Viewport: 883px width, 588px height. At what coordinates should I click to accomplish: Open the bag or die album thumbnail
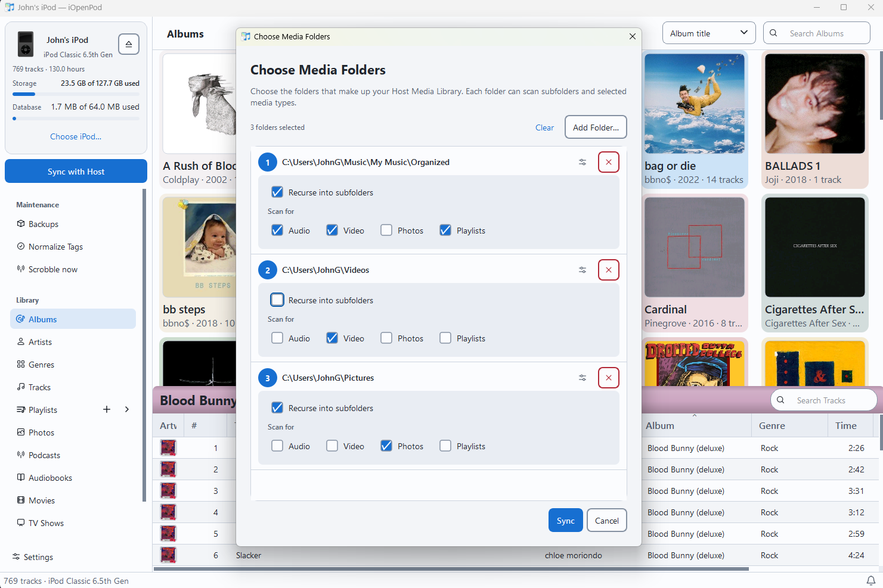point(695,104)
